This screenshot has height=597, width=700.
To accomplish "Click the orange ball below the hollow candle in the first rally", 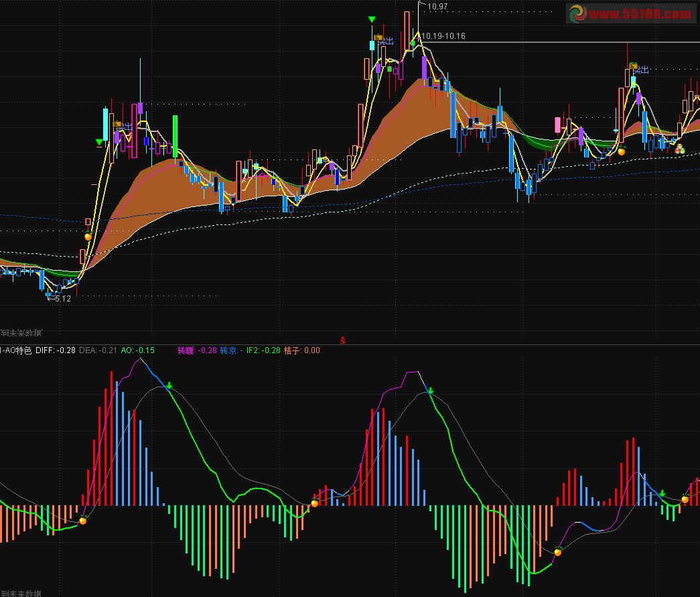I will coord(88,237).
